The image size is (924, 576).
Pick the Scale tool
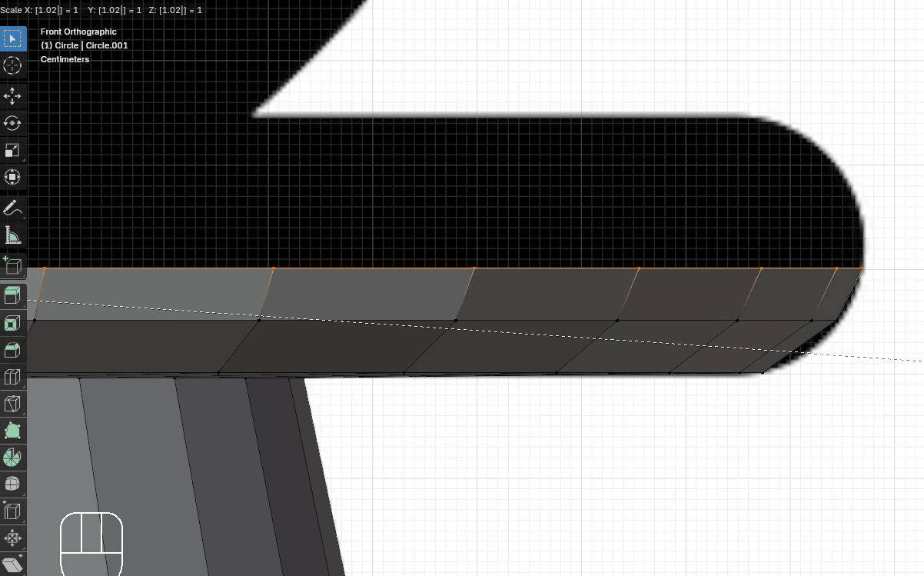pyautogui.click(x=12, y=151)
